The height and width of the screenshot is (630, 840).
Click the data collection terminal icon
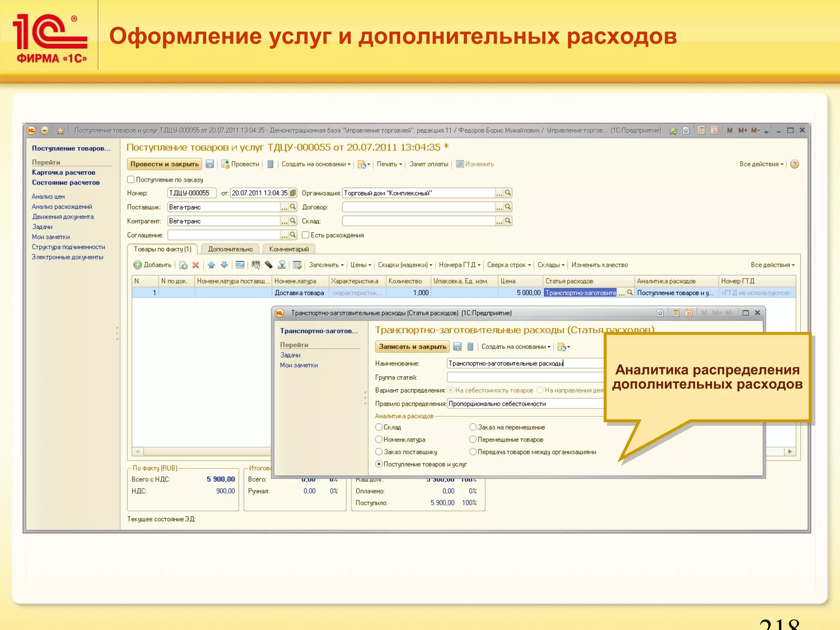[x=269, y=265]
